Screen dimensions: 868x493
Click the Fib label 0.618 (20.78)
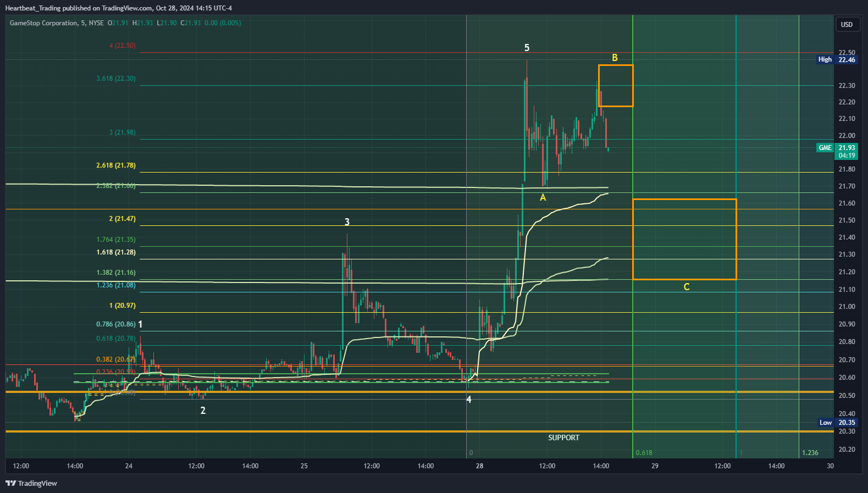pos(116,339)
